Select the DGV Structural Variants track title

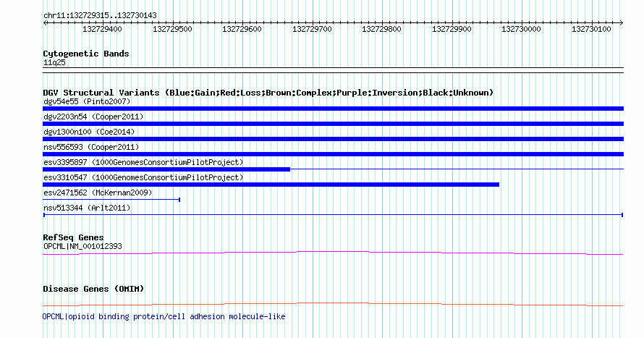tap(268, 93)
